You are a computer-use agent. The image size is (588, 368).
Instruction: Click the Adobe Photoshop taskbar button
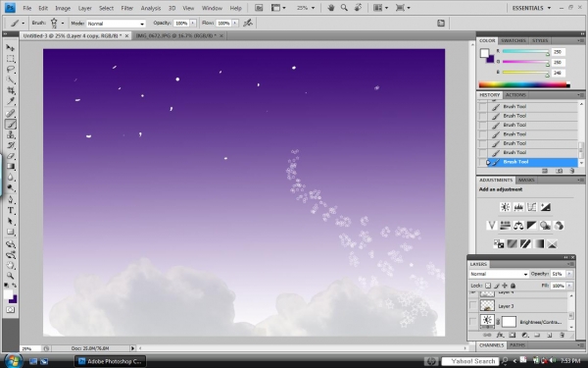click(x=110, y=361)
